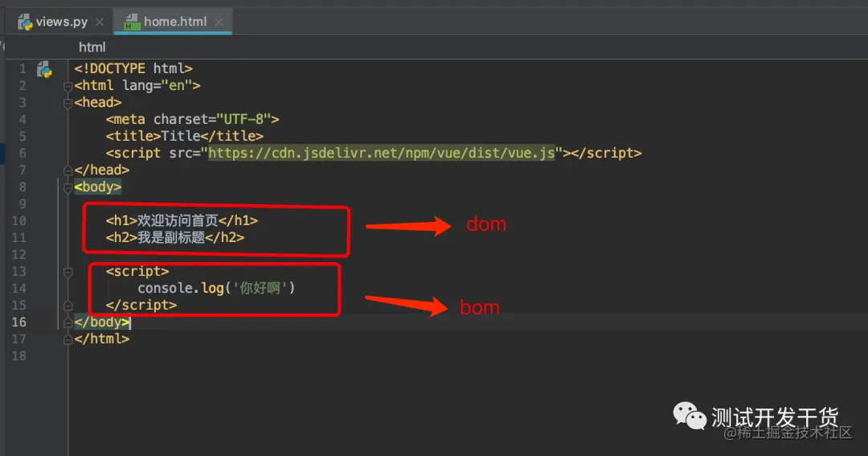Image resolution: width=868 pixels, height=456 pixels.
Task: Click the fold end marker at line 15
Action: coord(68,306)
